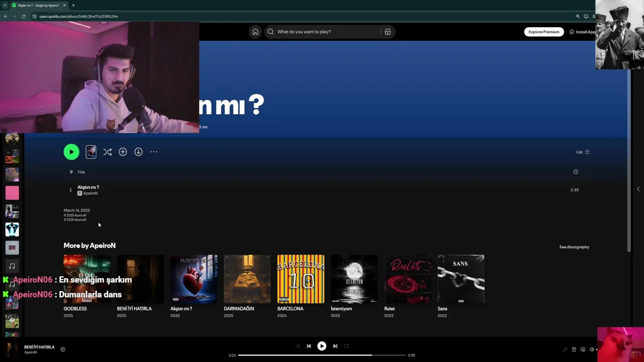The image size is (644, 362).
Task: Click the Title column header
Action: (x=81, y=172)
